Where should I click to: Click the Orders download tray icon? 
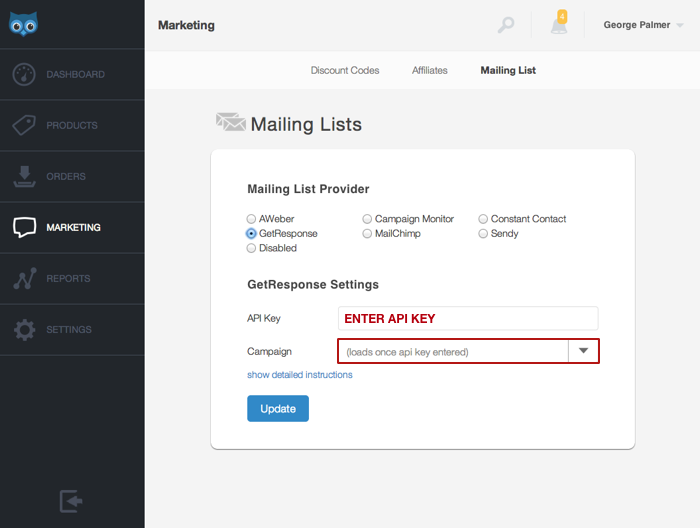(x=24, y=176)
